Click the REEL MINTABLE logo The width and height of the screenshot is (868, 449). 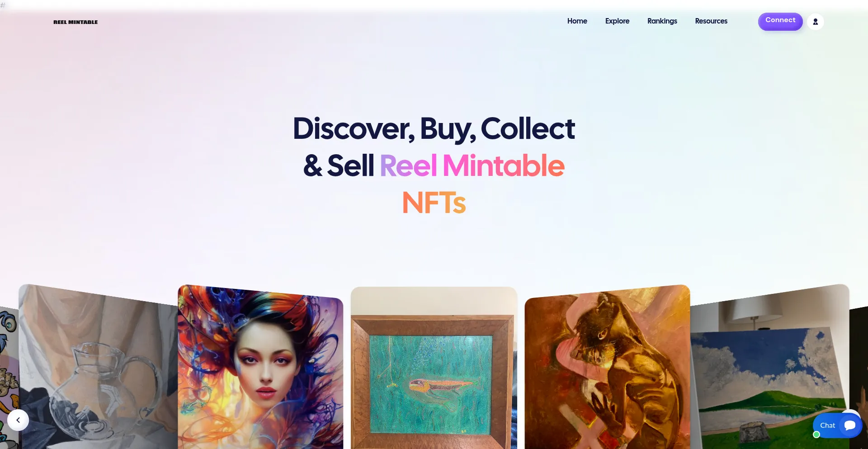coord(75,22)
